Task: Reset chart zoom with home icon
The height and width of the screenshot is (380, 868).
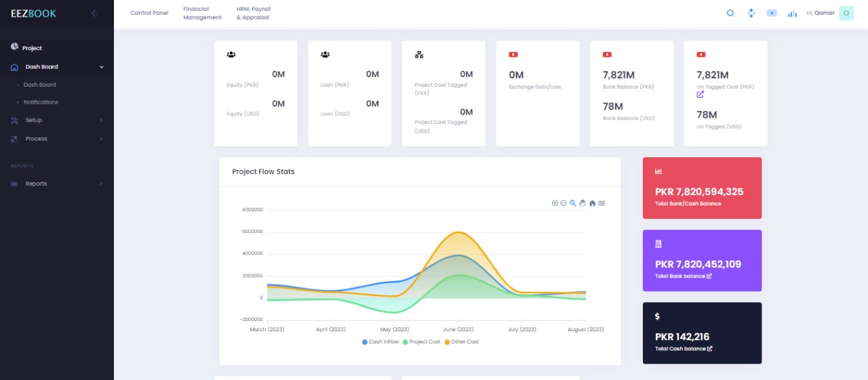Action: [x=592, y=203]
